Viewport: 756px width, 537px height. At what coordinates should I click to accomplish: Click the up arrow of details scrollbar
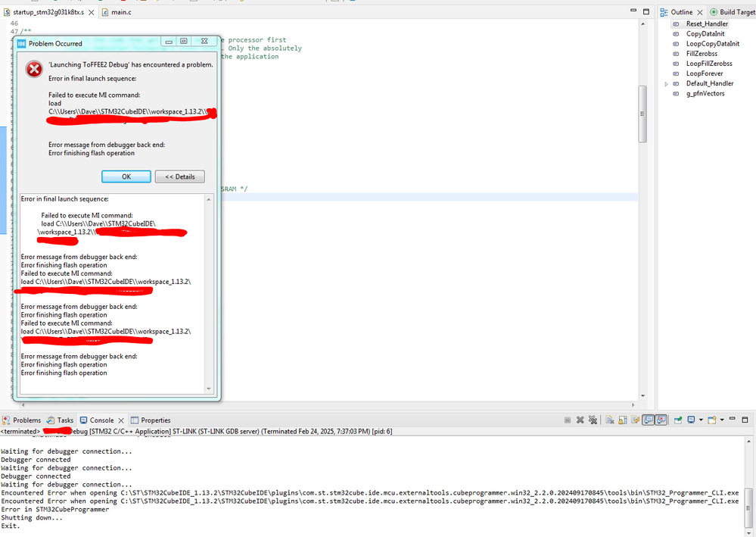pos(209,199)
